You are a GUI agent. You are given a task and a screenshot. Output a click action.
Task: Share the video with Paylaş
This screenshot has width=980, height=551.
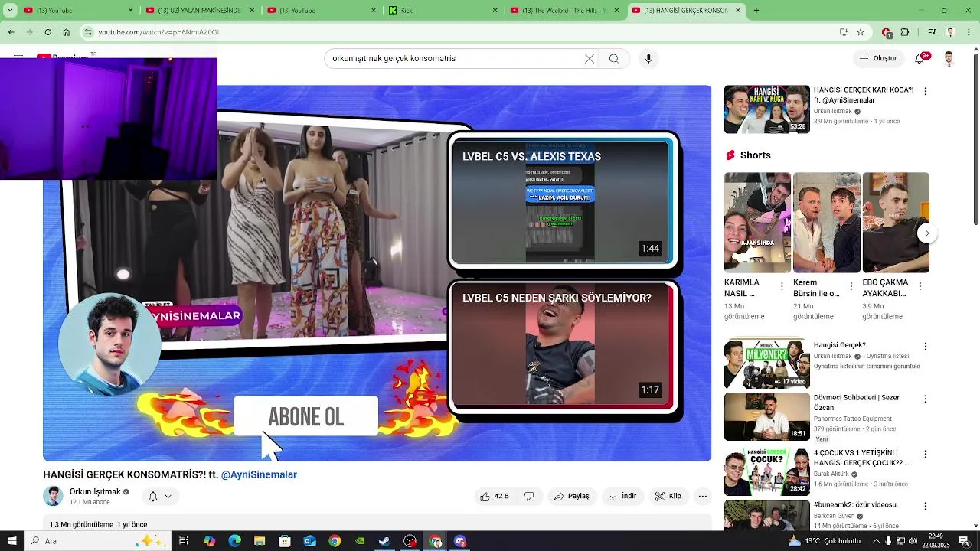572,497
